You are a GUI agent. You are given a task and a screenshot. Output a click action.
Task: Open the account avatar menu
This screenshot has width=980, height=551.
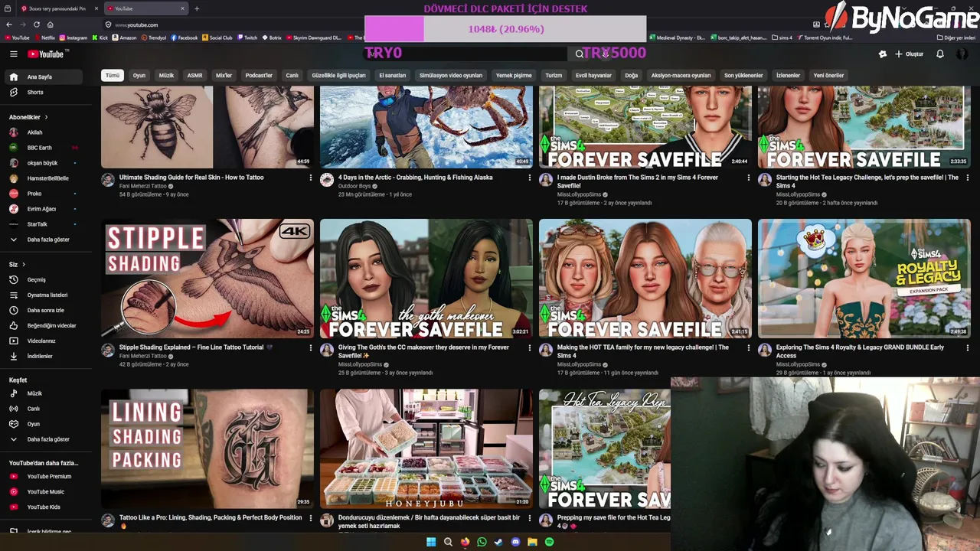(x=962, y=54)
